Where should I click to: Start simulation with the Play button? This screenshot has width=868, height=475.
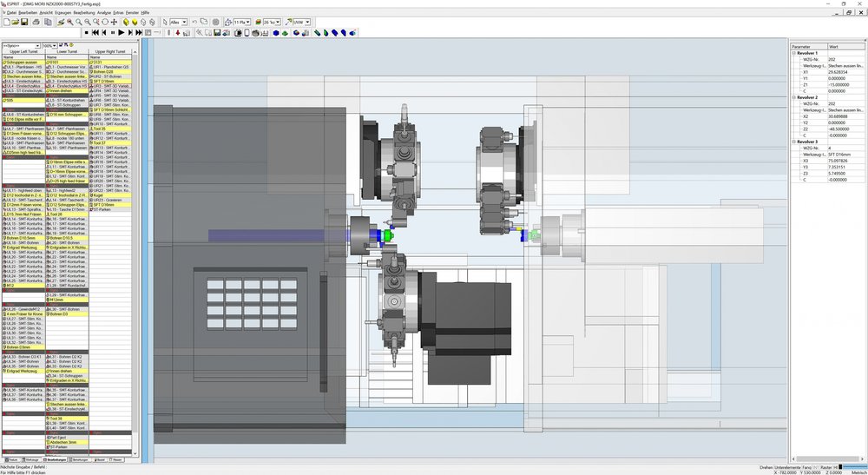pyautogui.click(x=122, y=33)
